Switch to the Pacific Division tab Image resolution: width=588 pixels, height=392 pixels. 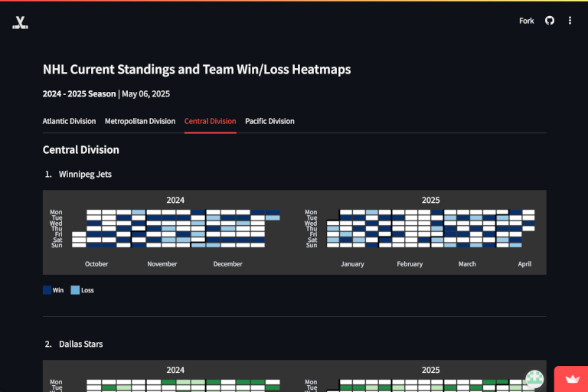tap(269, 121)
